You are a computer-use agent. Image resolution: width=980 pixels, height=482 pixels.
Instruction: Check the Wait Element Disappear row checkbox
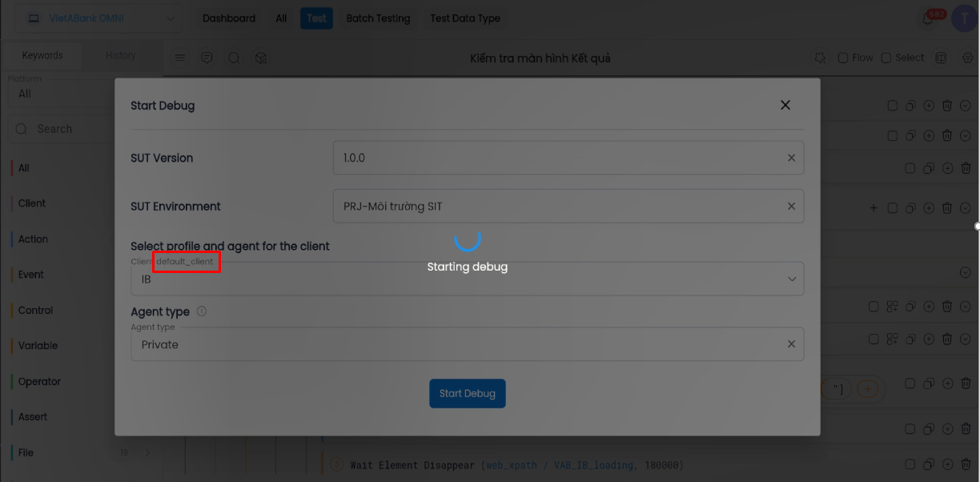click(910, 464)
